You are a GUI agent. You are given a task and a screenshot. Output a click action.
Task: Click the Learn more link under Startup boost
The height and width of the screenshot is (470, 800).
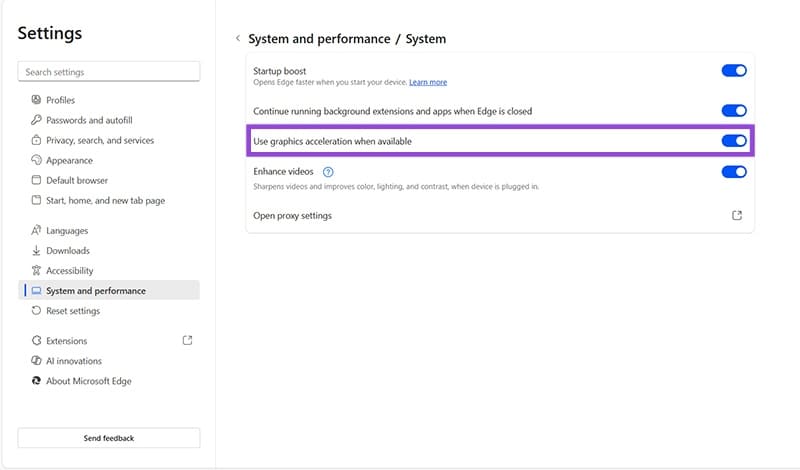click(x=428, y=82)
